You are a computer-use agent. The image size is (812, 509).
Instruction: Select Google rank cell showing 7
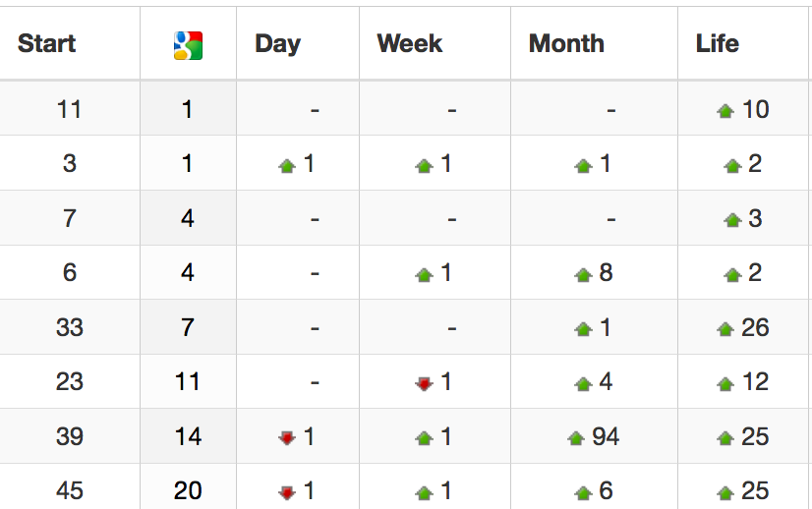pyautogui.click(x=188, y=327)
